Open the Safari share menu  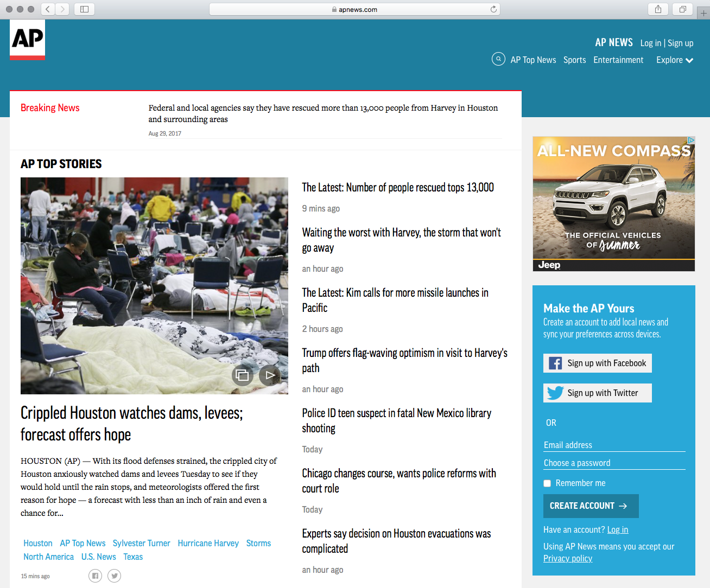[x=658, y=9]
